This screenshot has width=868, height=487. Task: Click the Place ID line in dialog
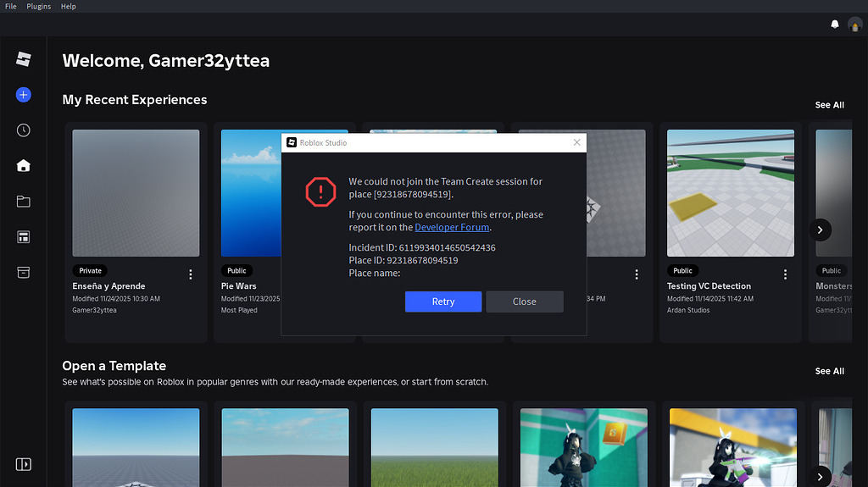pyautogui.click(x=403, y=261)
